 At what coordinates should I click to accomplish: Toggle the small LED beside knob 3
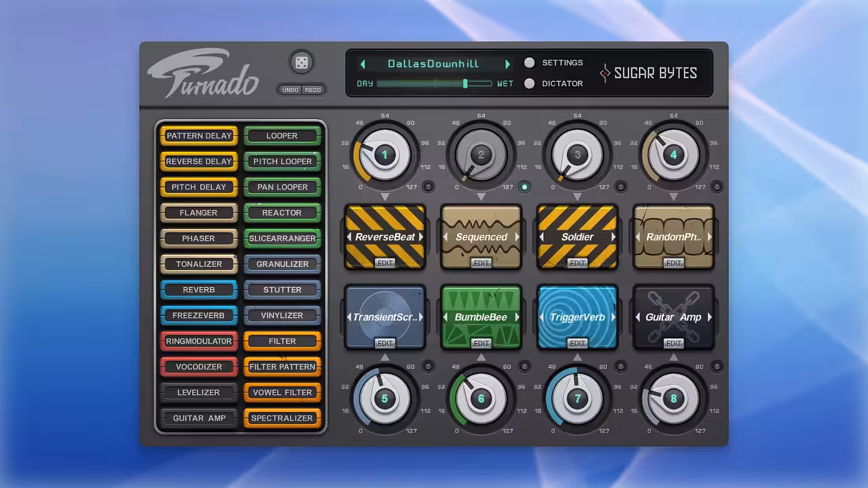620,186
